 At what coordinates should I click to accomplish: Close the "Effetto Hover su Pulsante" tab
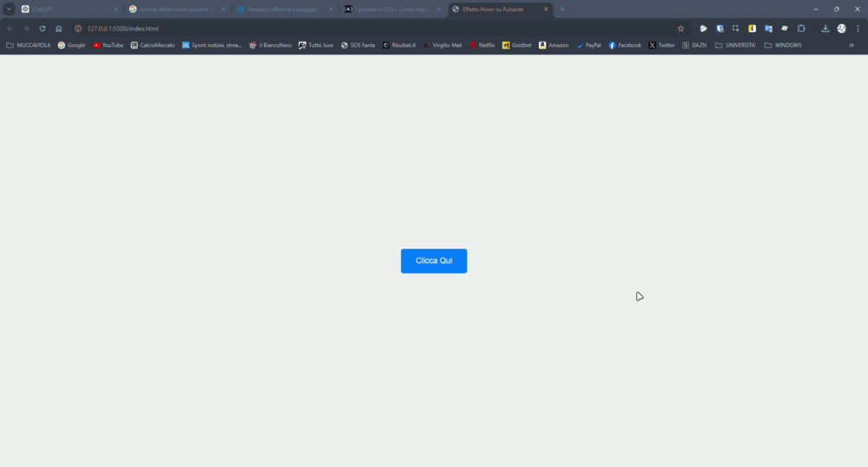[546, 9]
